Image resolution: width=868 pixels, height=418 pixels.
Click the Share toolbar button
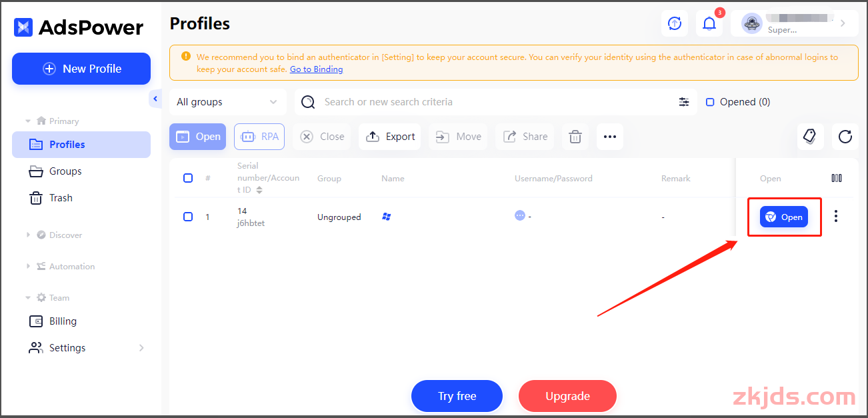pyautogui.click(x=525, y=137)
